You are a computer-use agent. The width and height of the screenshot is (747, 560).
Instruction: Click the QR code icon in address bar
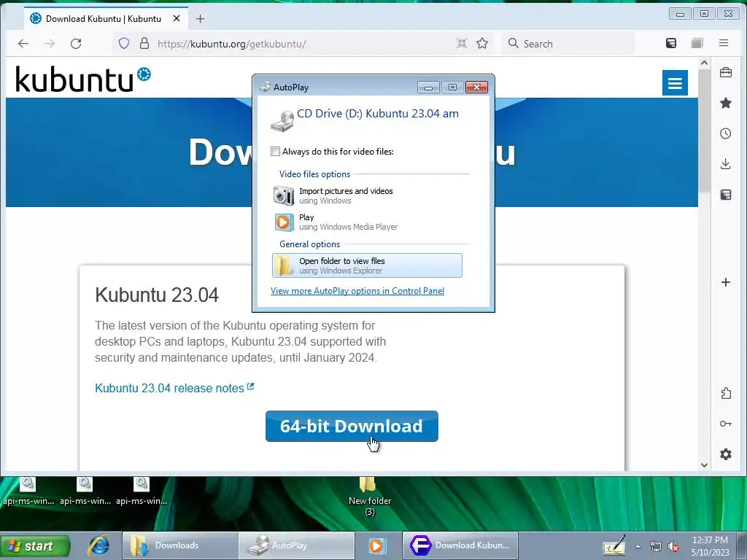pyautogui.click(x=461, y=43)
